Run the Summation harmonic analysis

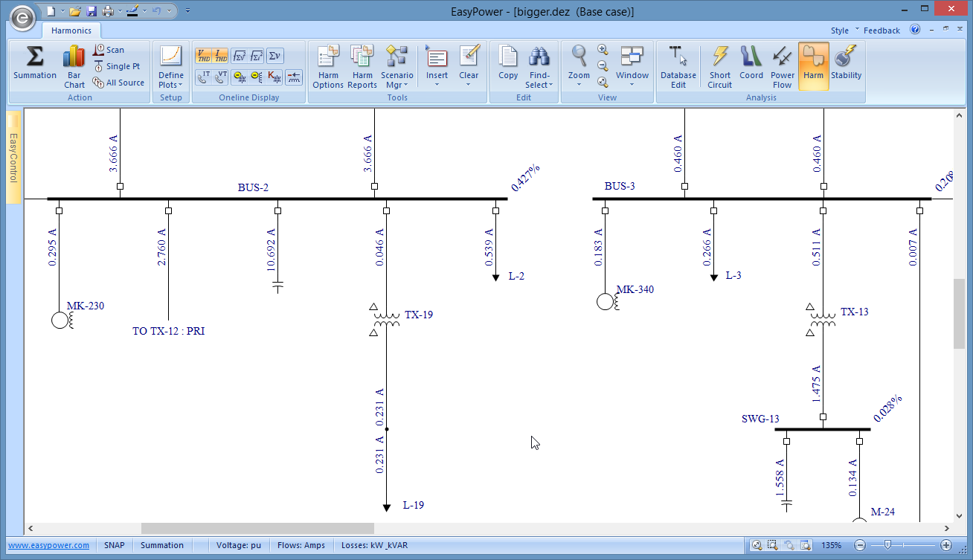pos(34,62)
